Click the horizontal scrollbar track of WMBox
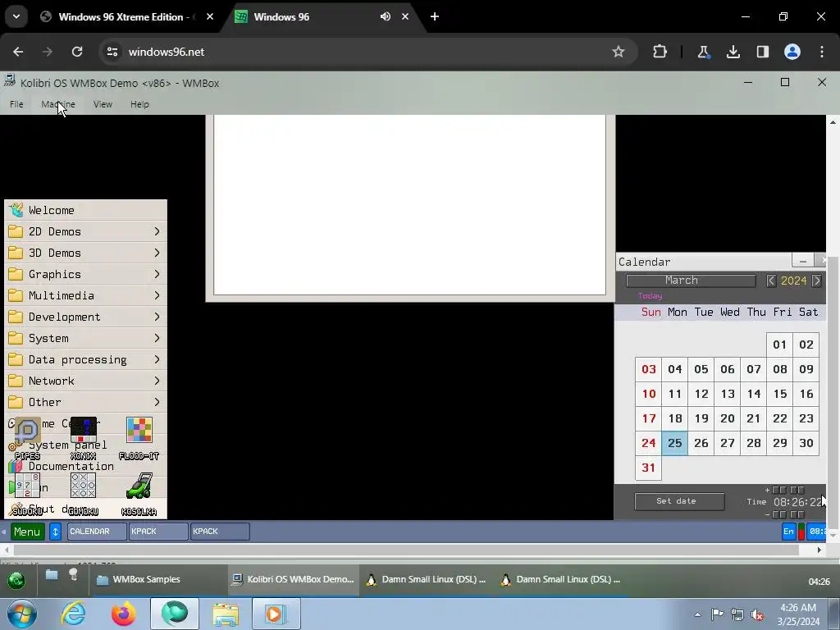The height and width of the screenshot is (630, 840). [x=407, y=550]
